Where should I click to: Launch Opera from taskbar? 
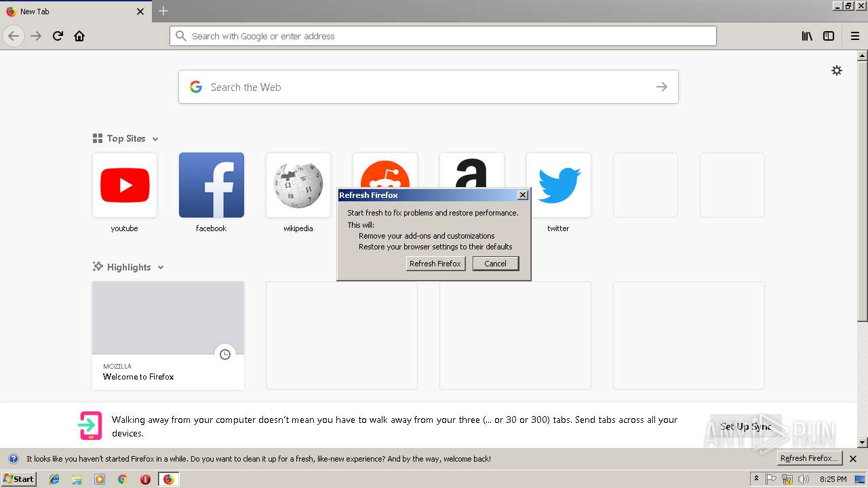point(145,479)
